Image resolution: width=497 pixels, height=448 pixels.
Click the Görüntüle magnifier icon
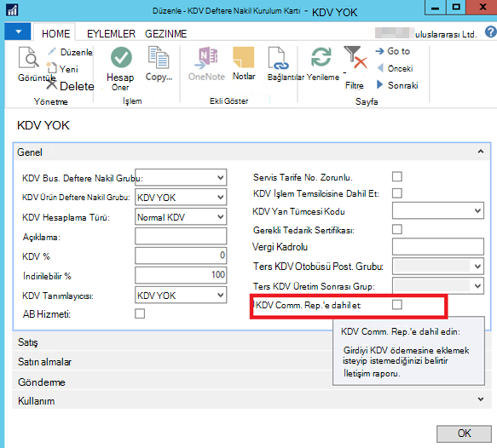tap(28, 58)
